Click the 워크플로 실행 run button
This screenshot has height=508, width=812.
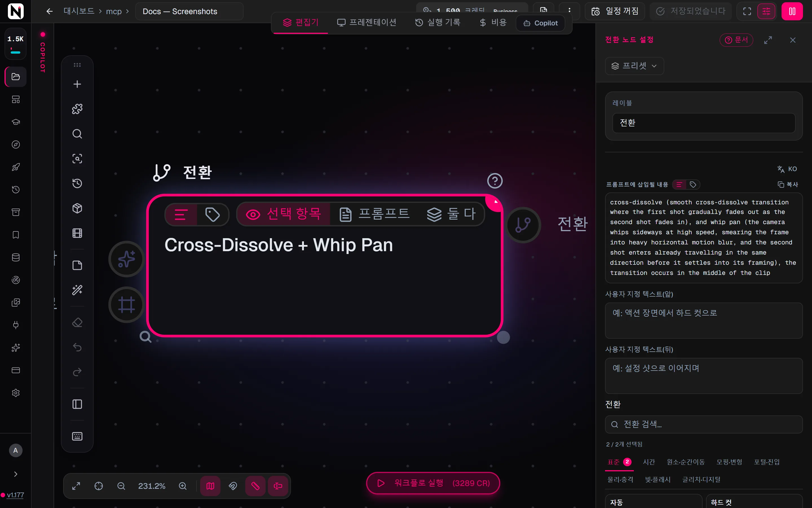click(433, 483)
